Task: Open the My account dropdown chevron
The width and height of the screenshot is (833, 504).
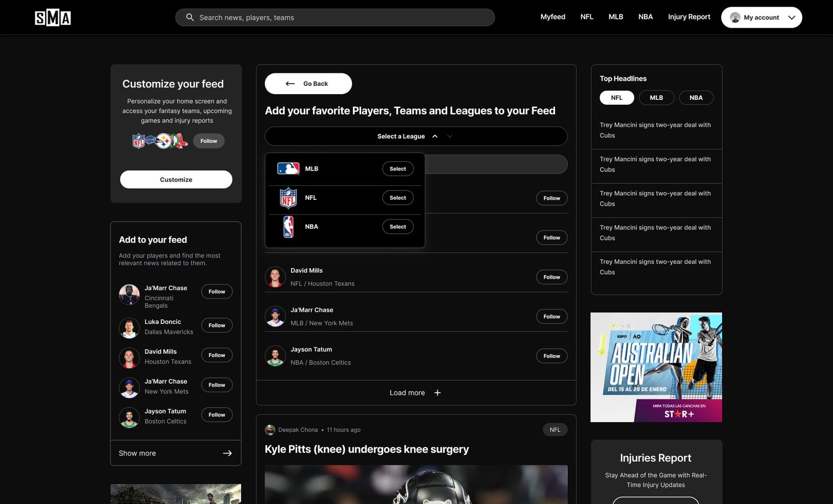Action: 791,17
